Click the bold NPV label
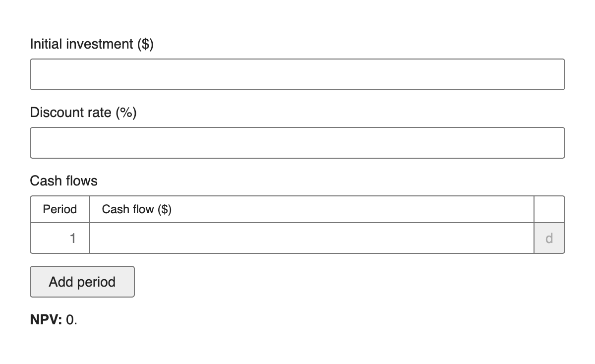Viewport: 595px width, 364px height. click(46, 320)
